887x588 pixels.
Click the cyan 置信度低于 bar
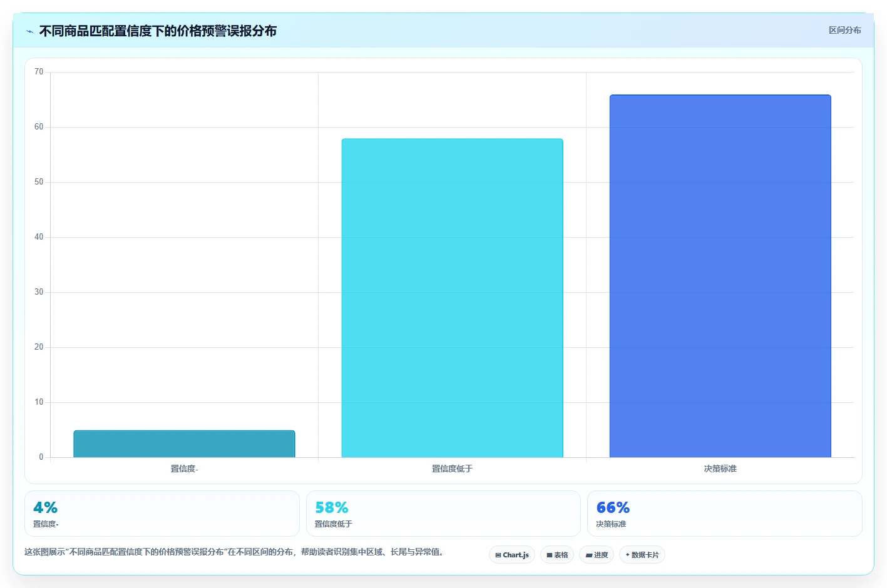coord(452,298)
